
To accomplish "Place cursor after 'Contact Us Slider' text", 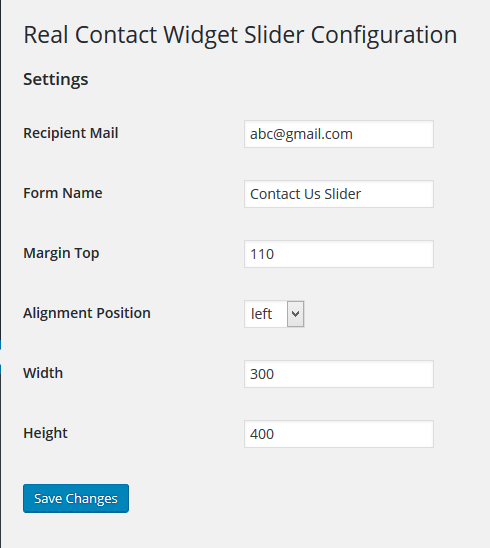I will (362, 194).
